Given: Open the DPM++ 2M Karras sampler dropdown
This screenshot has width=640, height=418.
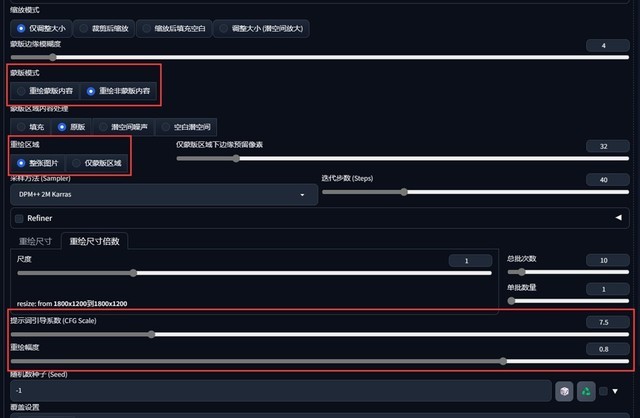Looking at the screenshot, I should (162, 195).
